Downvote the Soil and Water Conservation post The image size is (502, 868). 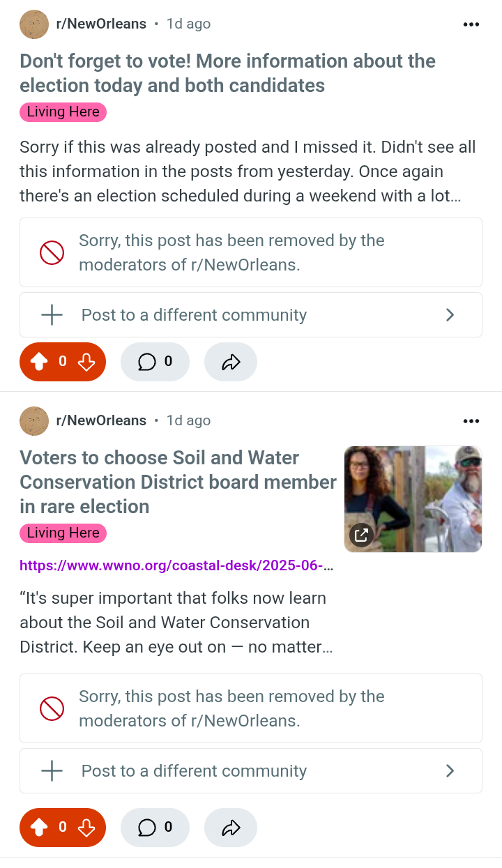[x=86, y=828]
